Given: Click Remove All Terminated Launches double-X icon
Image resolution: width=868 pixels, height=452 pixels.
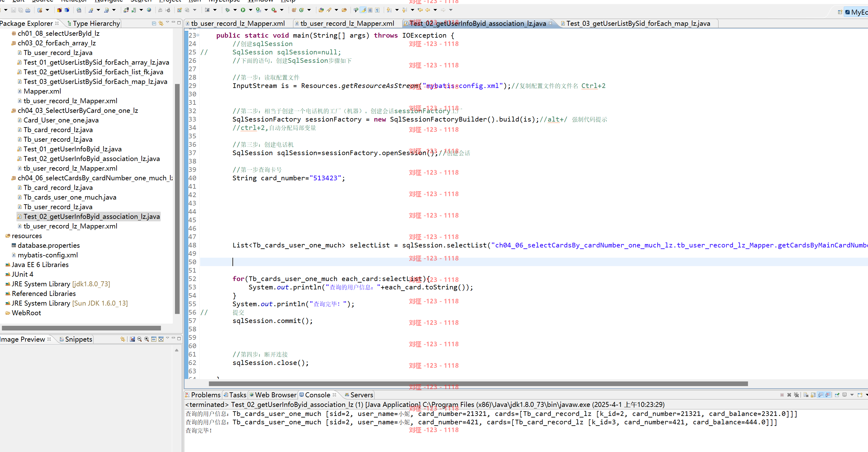Looking at the screenshot, I should [797, 395].
